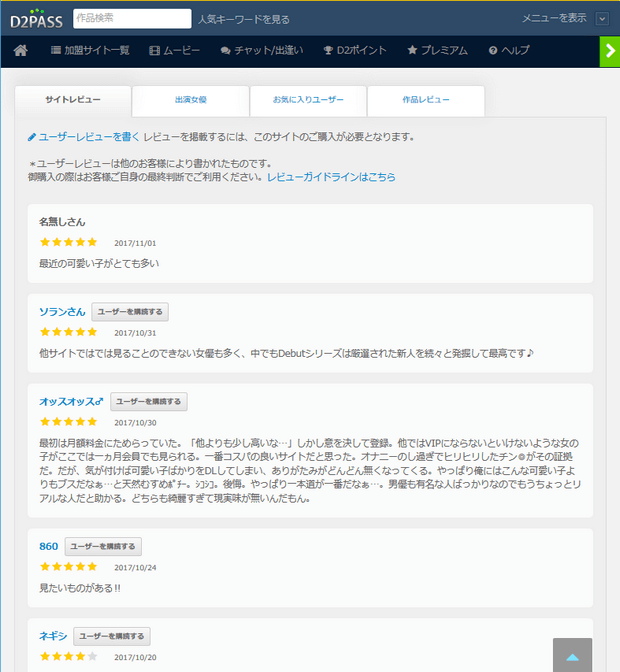Subscribe to user 860
This screenshot has height=672, width=620.
pos(104,546)
